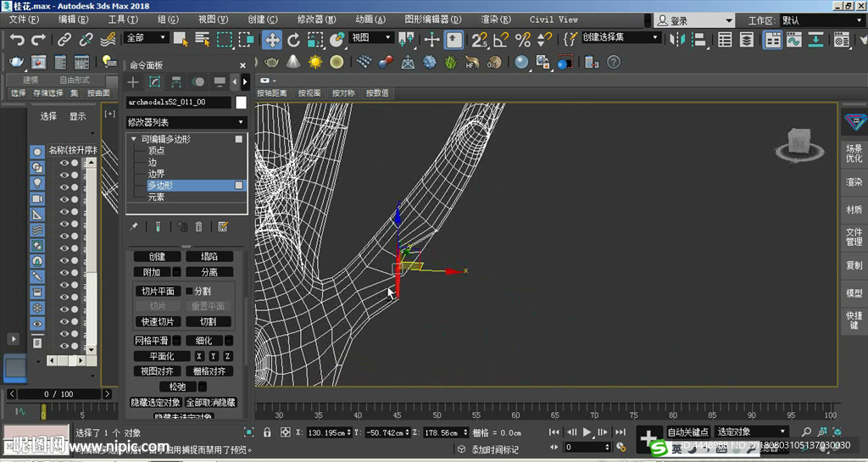
Task: Click the teapot Render icon
Action: tap(16, 62)
